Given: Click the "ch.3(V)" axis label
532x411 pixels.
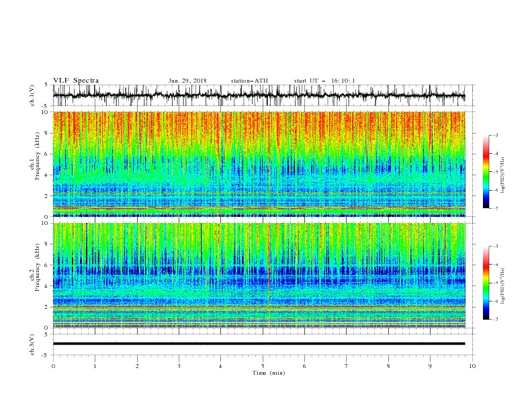Looking at the screenshot, I should (32, 345).
